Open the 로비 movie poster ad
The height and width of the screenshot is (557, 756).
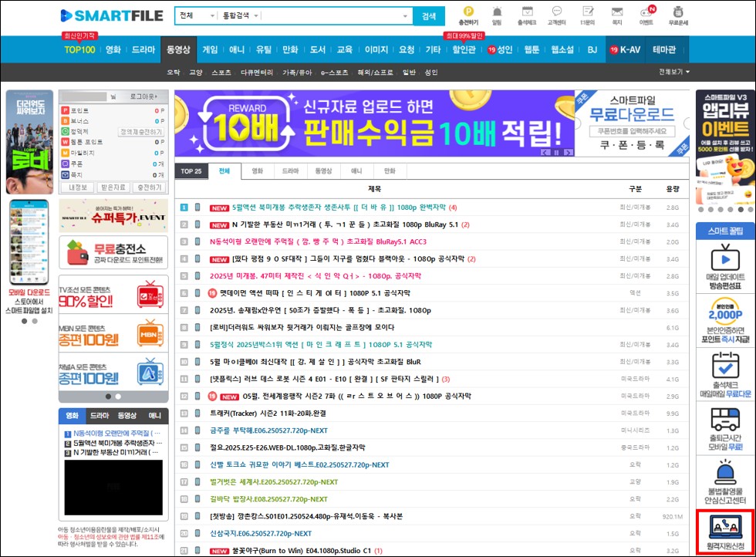(x=29, y=142)
